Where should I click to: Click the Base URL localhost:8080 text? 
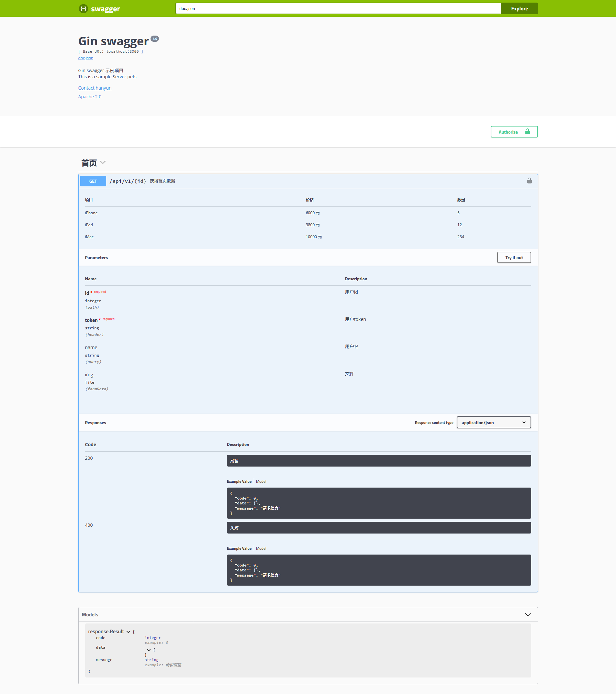point(111,52)
